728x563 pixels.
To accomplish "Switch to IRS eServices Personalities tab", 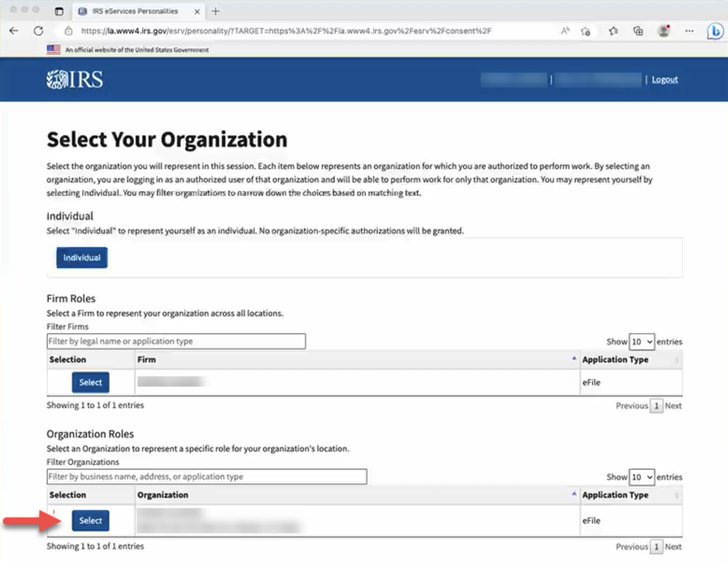I will 134,11.
